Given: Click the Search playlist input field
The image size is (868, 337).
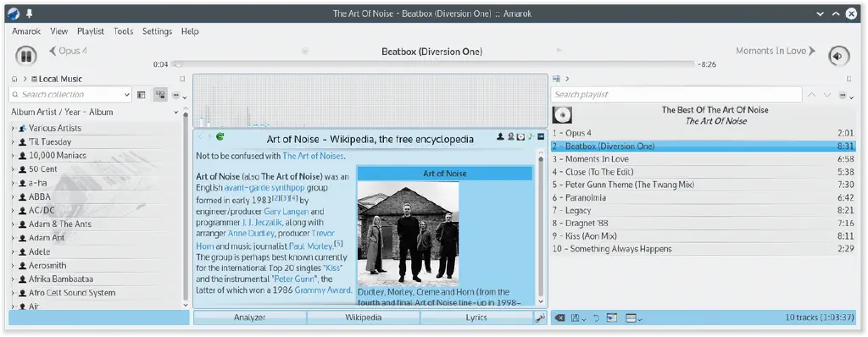Looking at the screenshot, I should coord(676,95).
